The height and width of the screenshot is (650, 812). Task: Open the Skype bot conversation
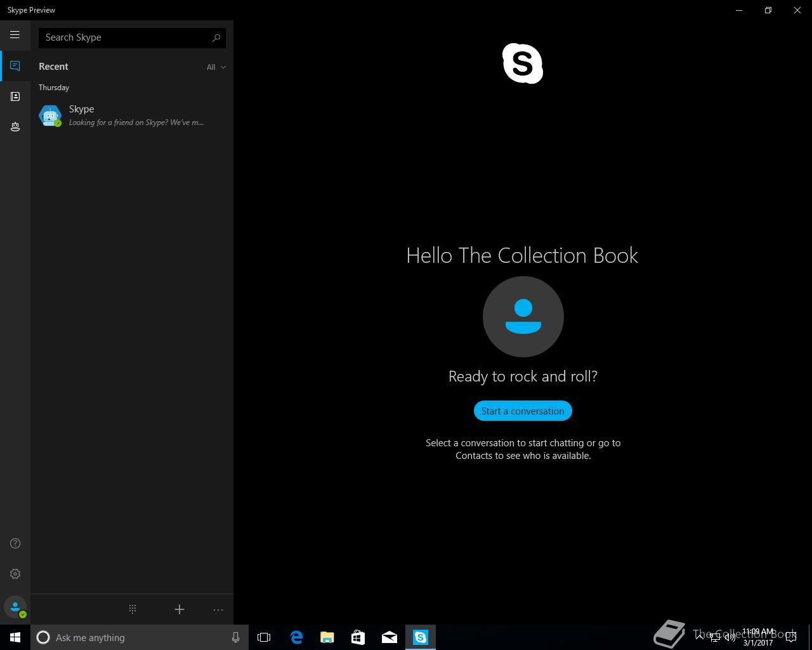[x=132, y=116]
